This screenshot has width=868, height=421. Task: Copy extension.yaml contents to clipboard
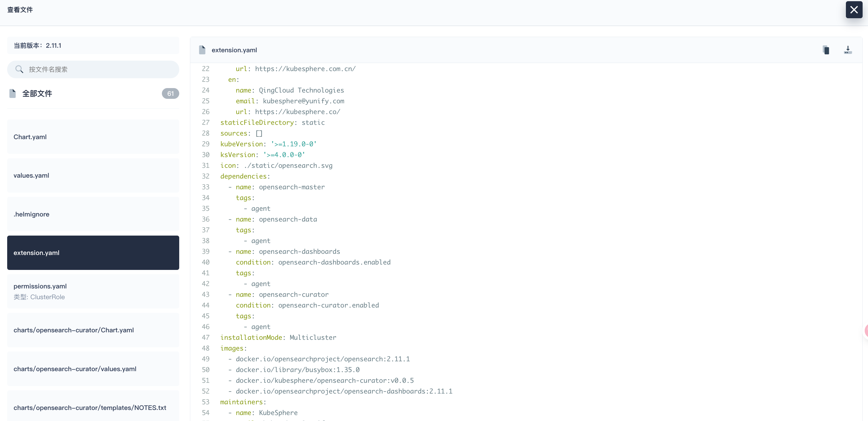coord(826,50)
